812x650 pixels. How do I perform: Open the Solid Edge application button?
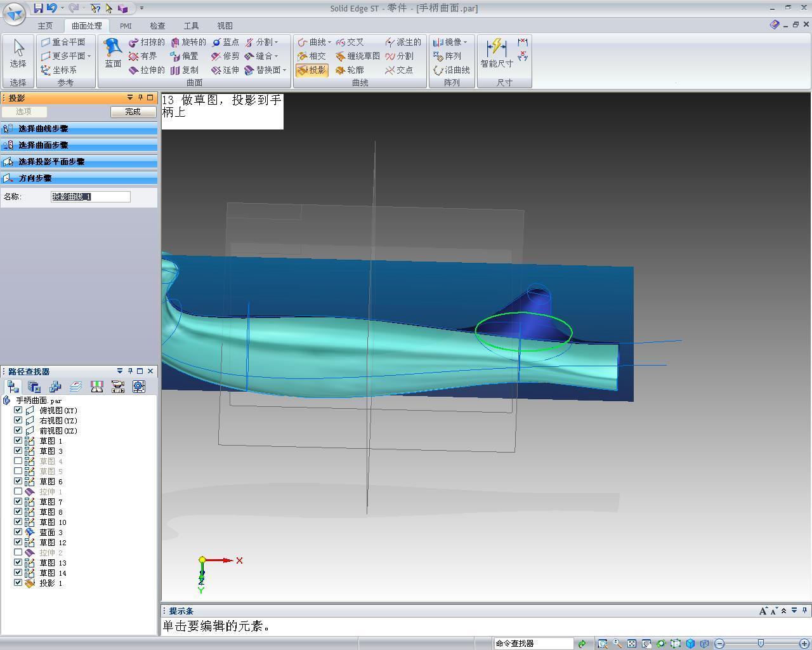[x=13, y=13]
